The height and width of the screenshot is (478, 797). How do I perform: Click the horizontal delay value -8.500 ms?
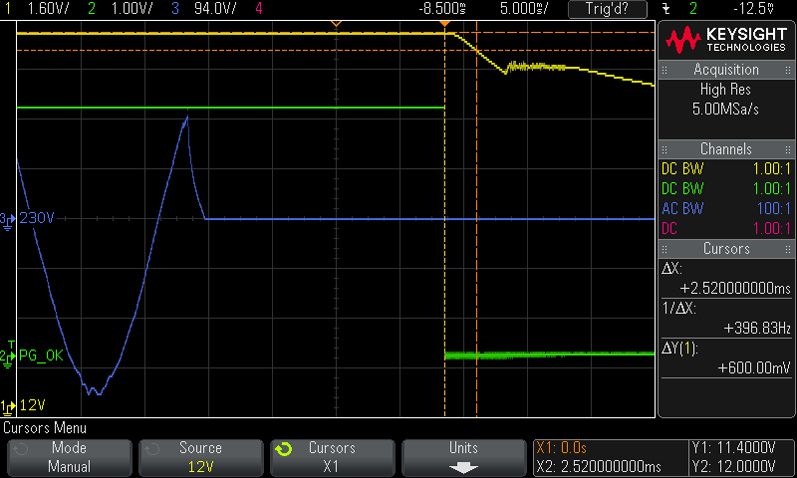click(x=443, y=8)
